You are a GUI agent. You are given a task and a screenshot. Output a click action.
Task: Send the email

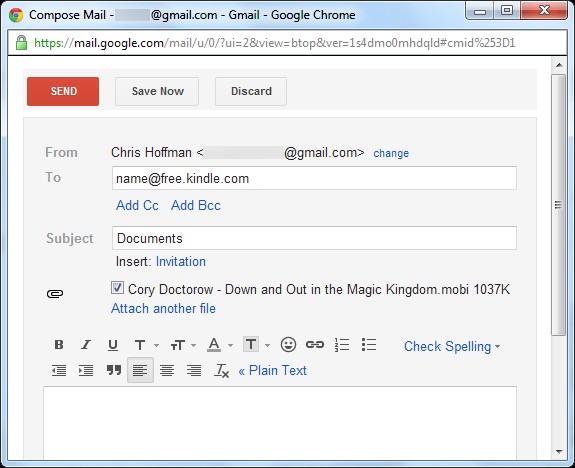[x=63, y=91]
